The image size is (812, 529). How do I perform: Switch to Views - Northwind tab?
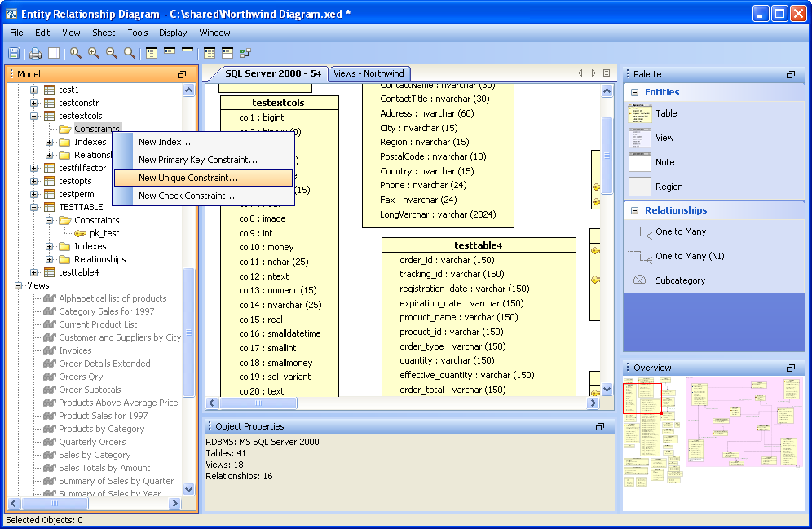368,73
